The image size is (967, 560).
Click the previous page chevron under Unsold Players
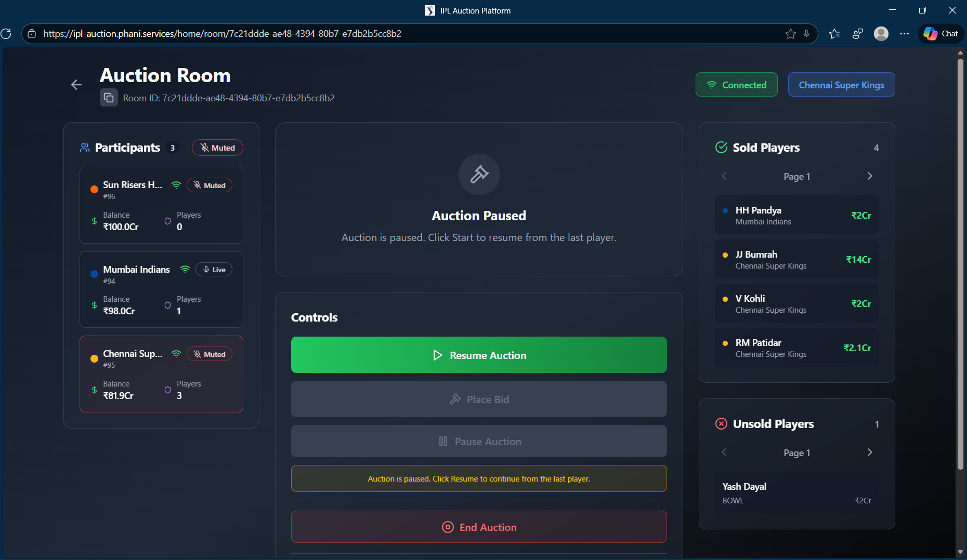tap(724, 452)
